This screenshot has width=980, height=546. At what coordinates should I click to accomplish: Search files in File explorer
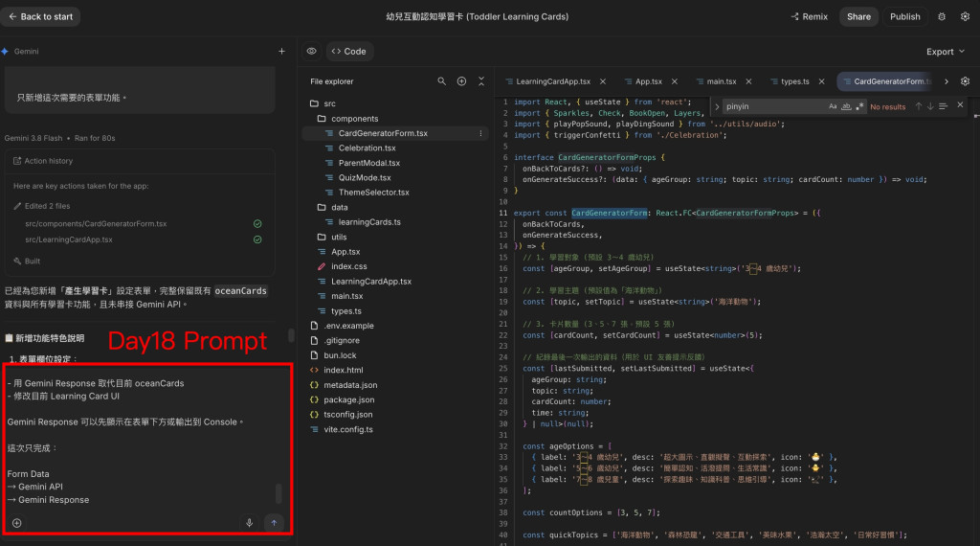point(442,81)
